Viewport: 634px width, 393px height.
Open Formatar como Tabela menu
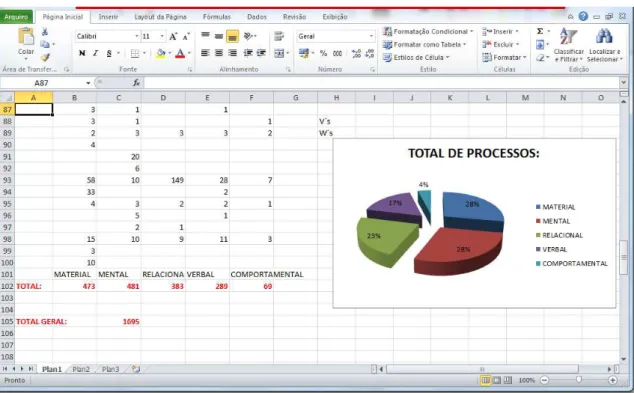tap(424, 44)
